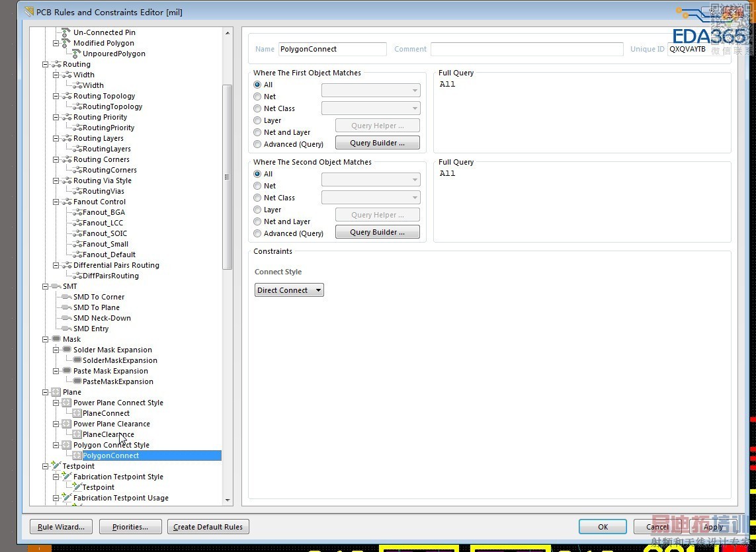Click the RoutingTopology rule icon
The image size is (756, 552).
[x=76, y=106]
